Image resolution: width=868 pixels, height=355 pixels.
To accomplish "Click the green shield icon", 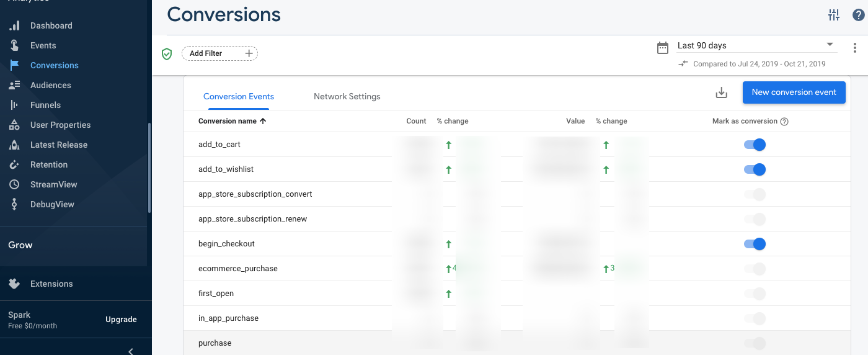I will 166,54.
